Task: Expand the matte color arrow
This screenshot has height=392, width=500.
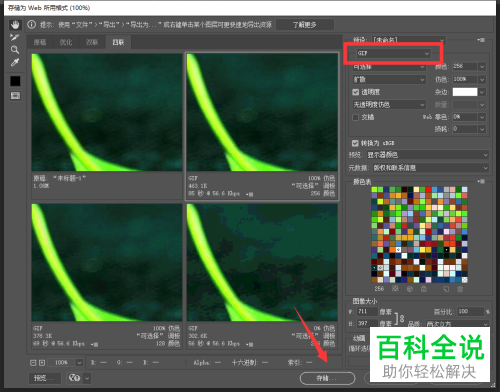Action: (x=482, y=92)
